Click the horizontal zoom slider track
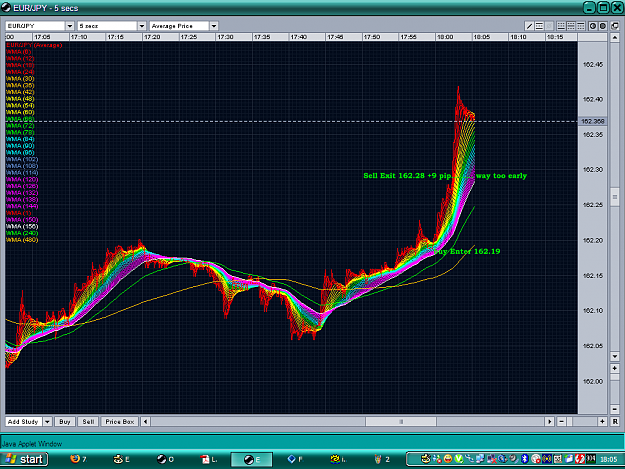Screen dimensions: 625x469 coord(582,421)
